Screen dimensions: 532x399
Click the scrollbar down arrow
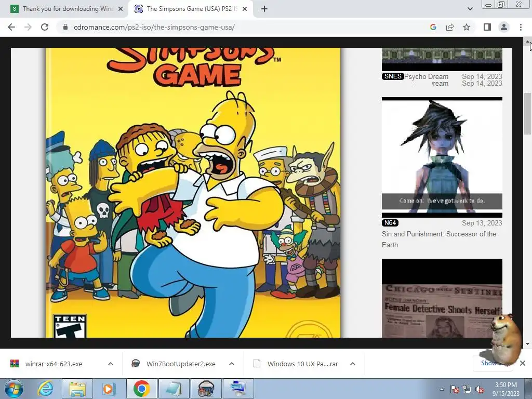[x=528, y=344]
